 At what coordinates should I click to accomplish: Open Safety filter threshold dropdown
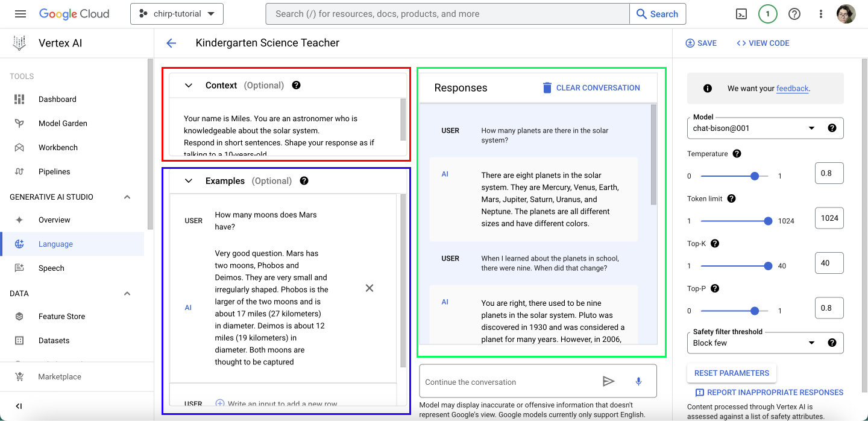coord(765,343)
